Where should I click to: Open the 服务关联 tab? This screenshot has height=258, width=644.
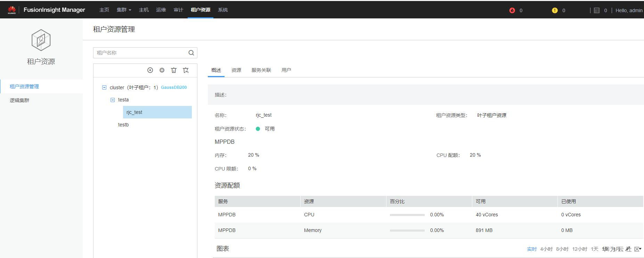tap(261, 70)
